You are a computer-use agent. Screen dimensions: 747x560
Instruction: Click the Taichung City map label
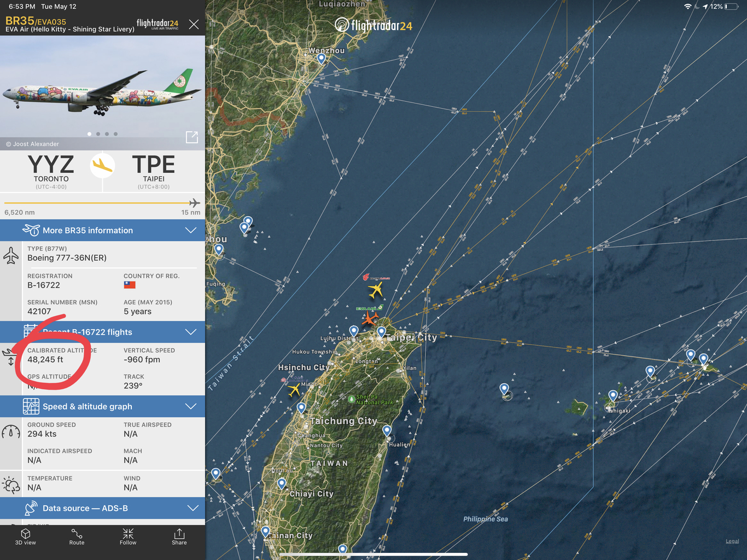point(343,421)
